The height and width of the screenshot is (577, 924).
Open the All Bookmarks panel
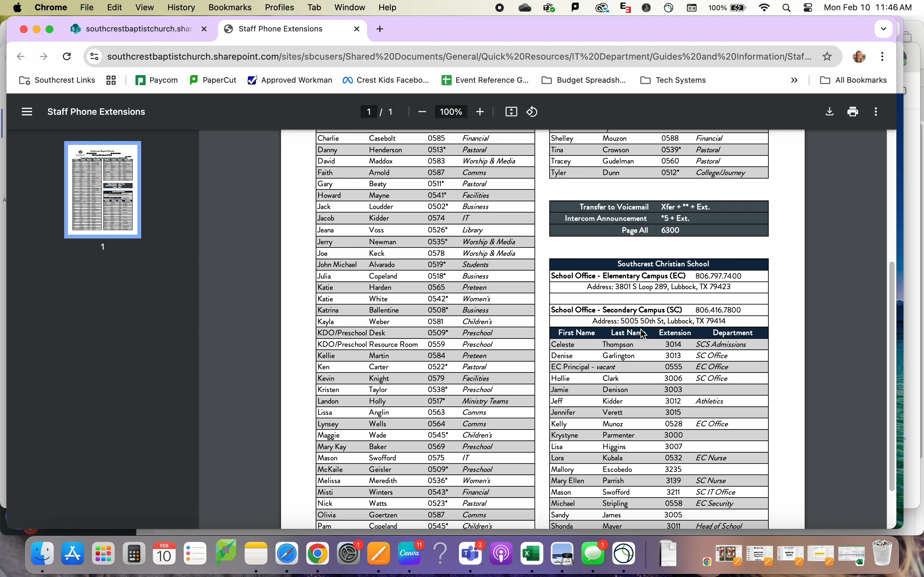point(853,80)
